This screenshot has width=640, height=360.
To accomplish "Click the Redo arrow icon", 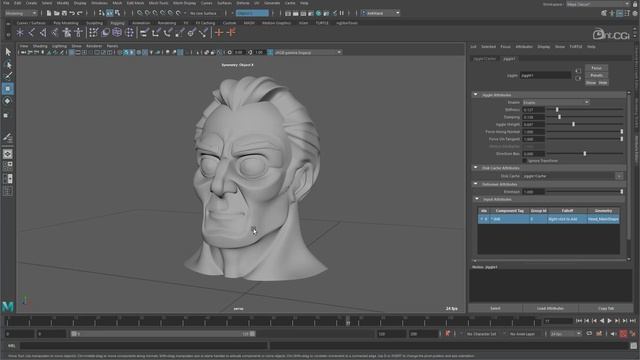I will (80, 13).
